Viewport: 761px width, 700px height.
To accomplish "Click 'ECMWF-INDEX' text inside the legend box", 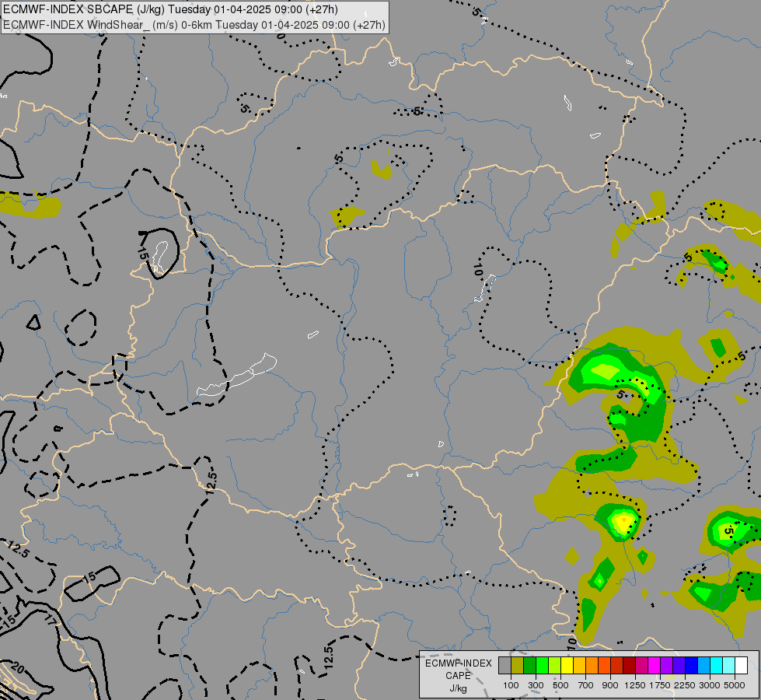I will click(x=458, y=663).
